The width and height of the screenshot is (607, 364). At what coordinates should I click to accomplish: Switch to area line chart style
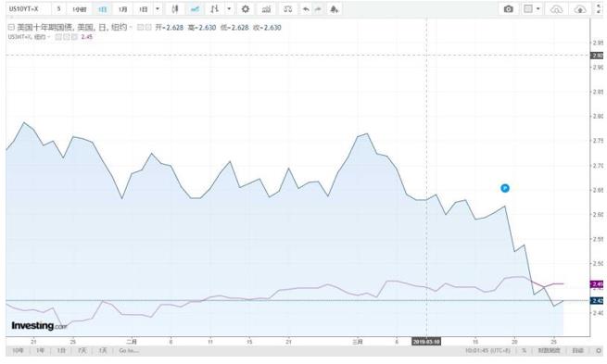pos(196,9)
